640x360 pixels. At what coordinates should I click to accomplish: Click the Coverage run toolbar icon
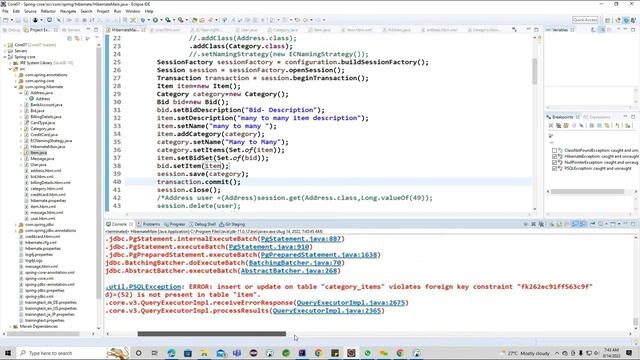(167, 20)
